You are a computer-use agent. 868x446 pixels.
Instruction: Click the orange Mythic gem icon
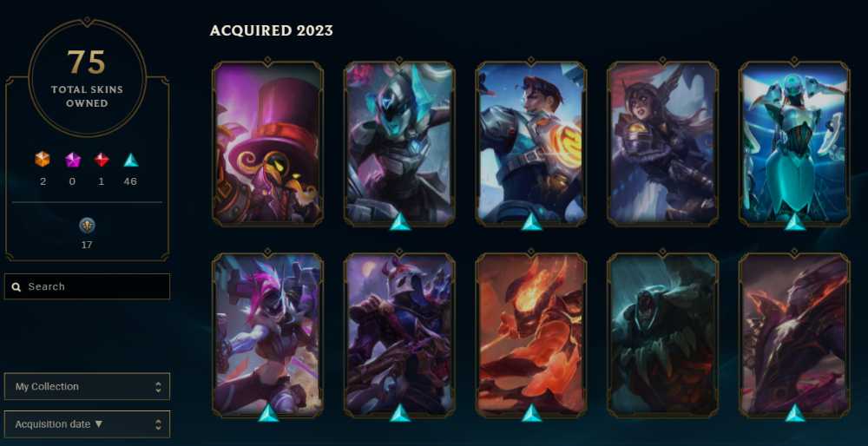[x=43, y=160]
